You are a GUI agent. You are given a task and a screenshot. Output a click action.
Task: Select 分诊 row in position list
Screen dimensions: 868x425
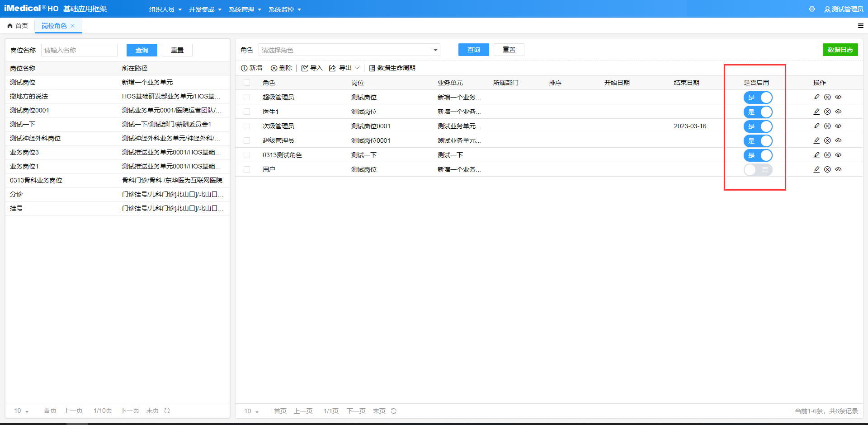tap(118, 194)
